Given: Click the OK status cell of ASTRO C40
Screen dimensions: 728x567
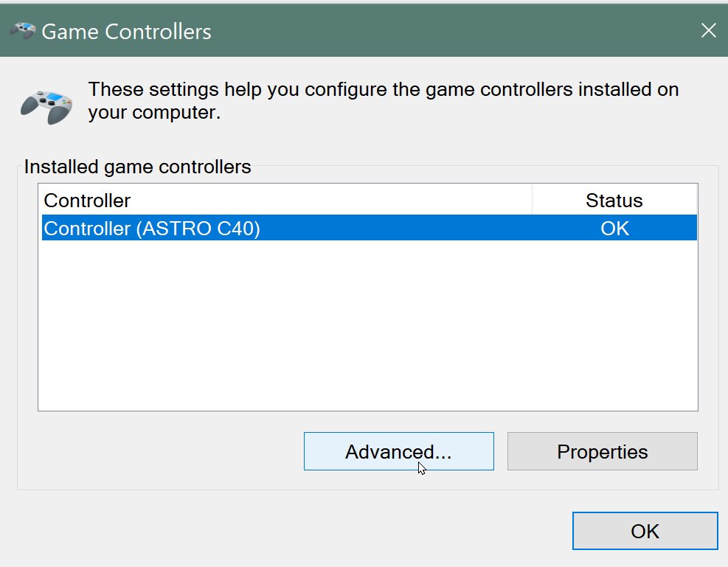Looking at the screenshot, I should point(614,229).
